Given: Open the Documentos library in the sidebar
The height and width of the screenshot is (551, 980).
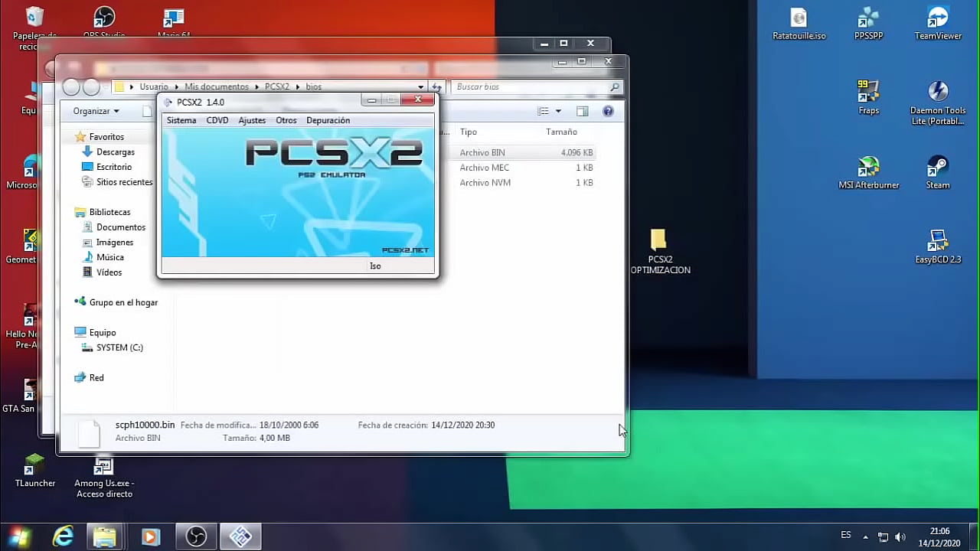Looking at the screenshot, I should tap(121, 227).
